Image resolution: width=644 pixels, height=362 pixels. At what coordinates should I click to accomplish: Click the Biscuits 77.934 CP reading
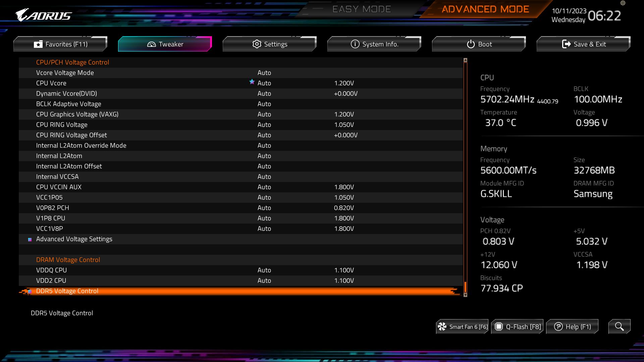coord(502,288)
